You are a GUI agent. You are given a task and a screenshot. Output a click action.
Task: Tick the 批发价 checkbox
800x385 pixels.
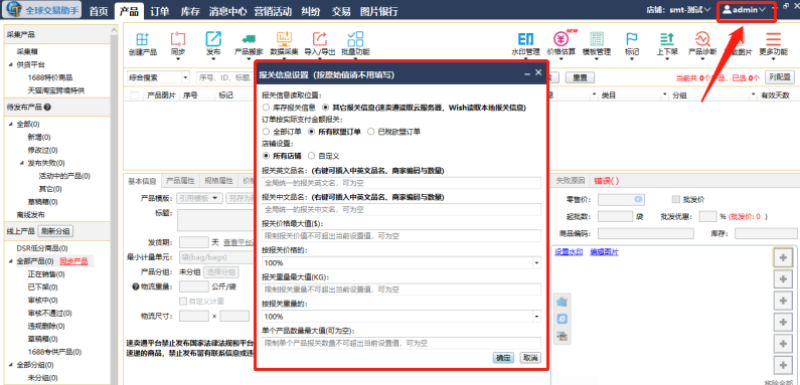676,199
